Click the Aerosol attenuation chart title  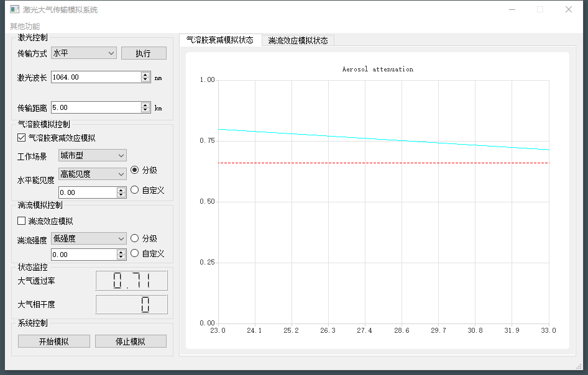378,70
